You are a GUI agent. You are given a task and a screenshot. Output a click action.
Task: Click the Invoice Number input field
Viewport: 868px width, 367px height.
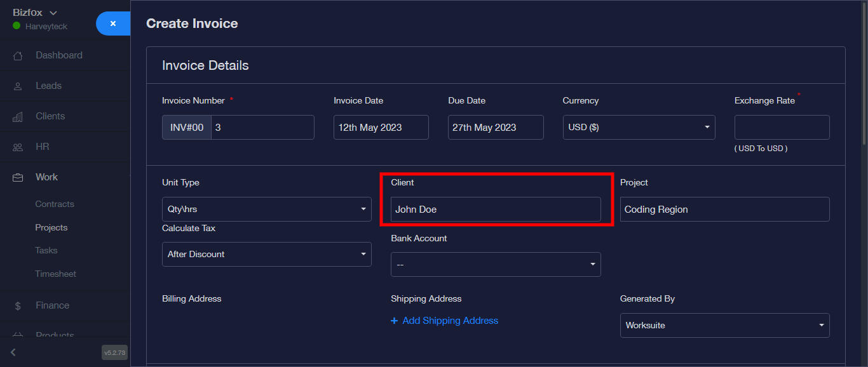click(x=262, y=127)
